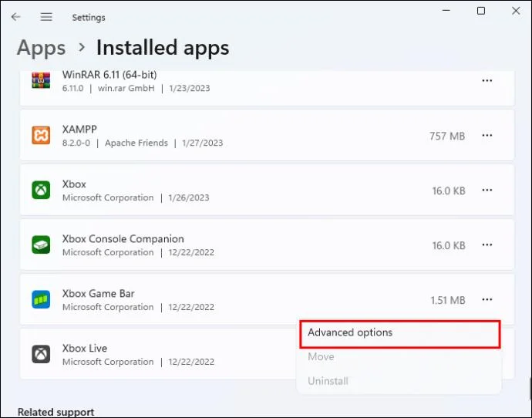Click the Xbox Console Companion name
The image size is (532, 418).
pyautogui.click(x=123, y=239)
